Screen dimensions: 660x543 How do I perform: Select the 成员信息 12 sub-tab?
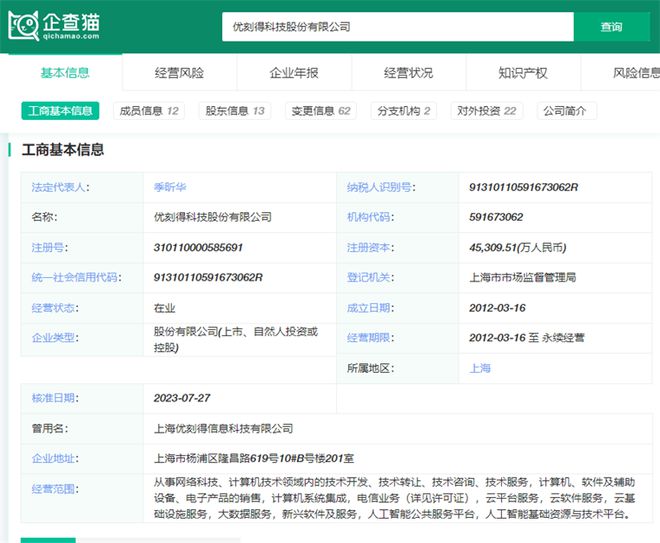149,111
